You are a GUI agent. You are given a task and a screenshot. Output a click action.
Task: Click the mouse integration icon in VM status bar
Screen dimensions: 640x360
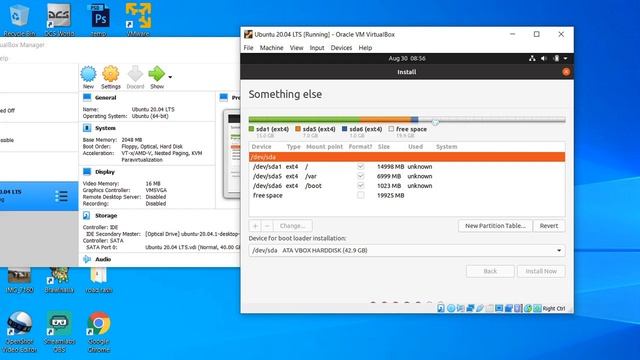[x=528, y=308]
